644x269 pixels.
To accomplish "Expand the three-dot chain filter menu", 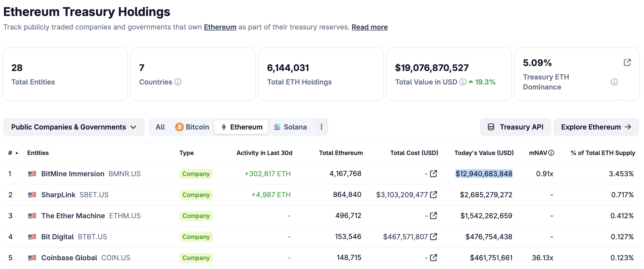I will (321, 127).
